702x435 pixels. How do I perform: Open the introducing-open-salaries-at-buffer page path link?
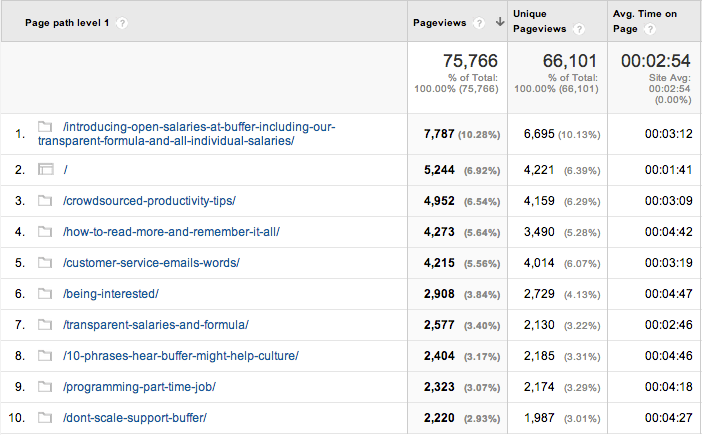pos(186,134)
